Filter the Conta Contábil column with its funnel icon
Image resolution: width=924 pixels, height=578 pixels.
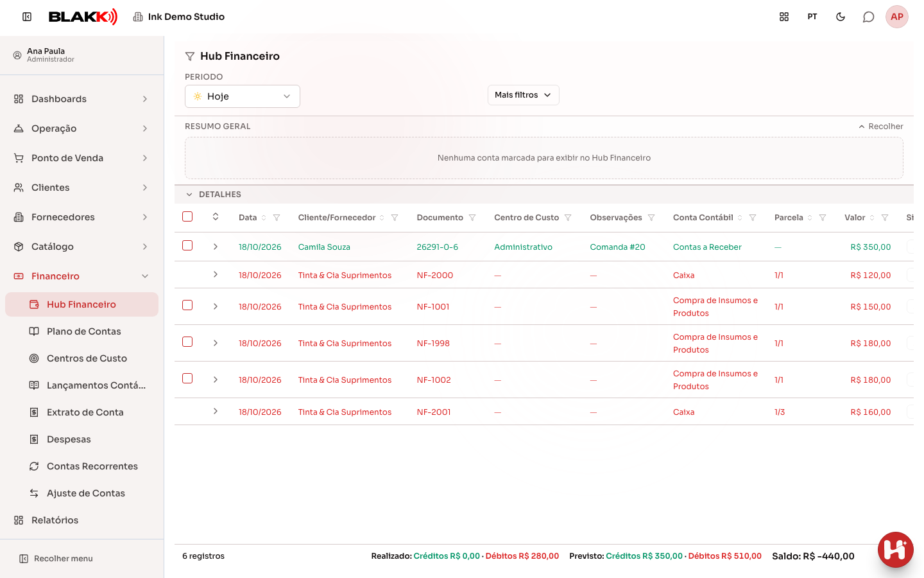(753, 218)
